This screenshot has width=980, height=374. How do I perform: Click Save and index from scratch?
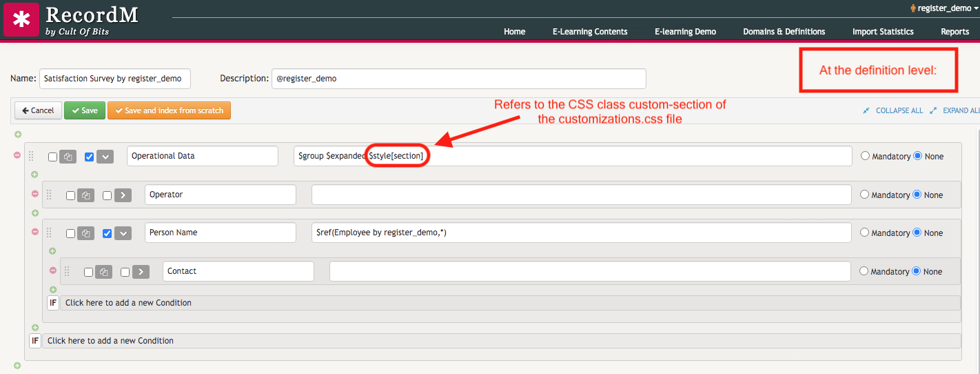point(169,110)
